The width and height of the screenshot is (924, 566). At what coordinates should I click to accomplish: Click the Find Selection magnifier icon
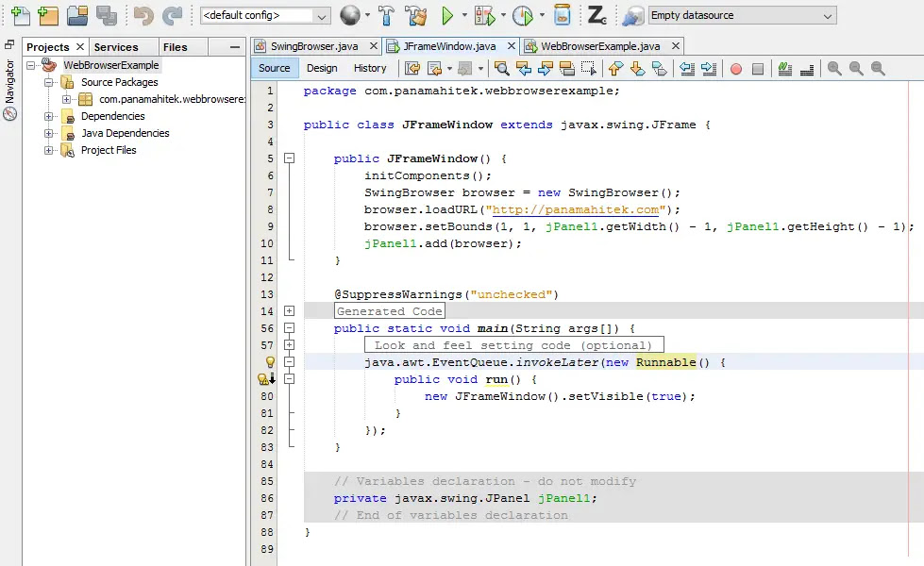click(x=501, y=68)
